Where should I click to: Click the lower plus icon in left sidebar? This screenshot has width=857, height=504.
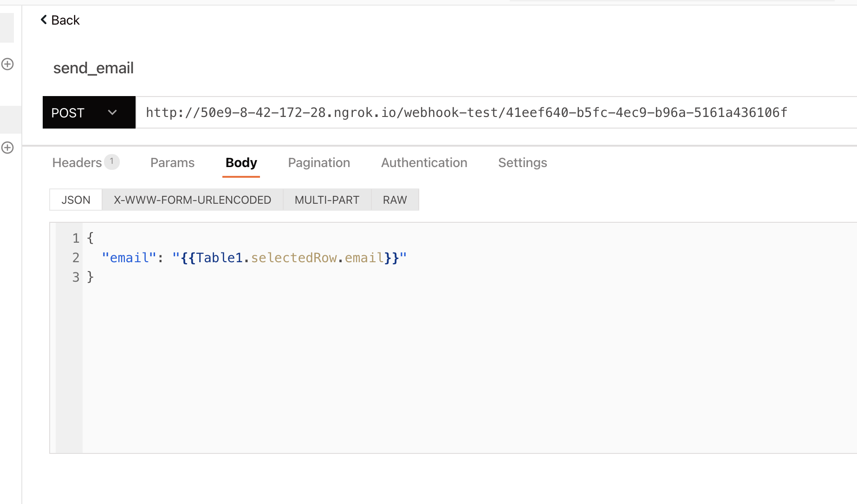7,148
